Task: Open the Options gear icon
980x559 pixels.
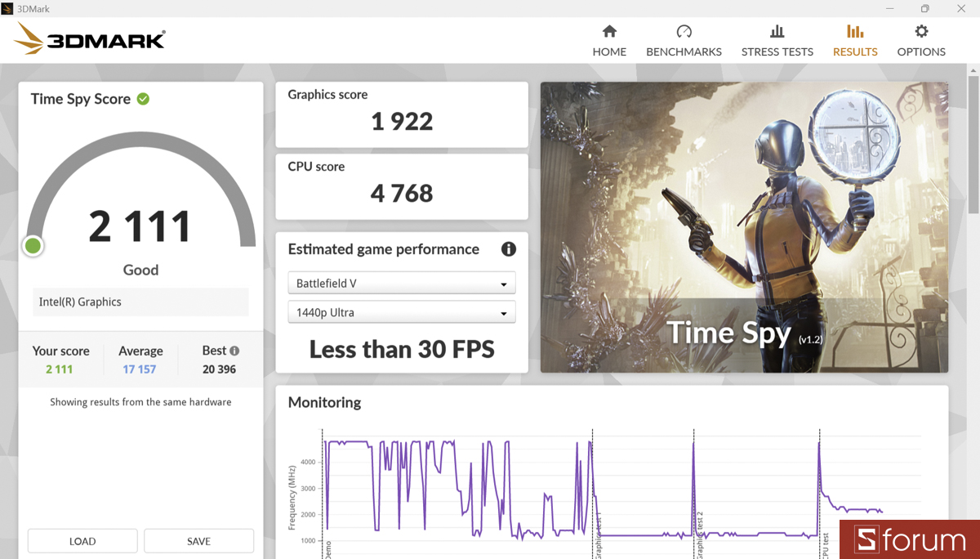Action: [921, 32]
